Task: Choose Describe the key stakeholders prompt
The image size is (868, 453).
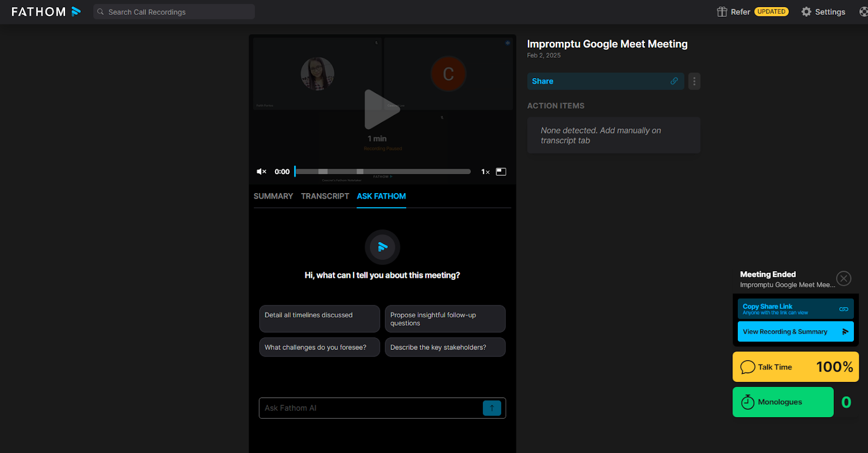Action: tap(445, 347)
